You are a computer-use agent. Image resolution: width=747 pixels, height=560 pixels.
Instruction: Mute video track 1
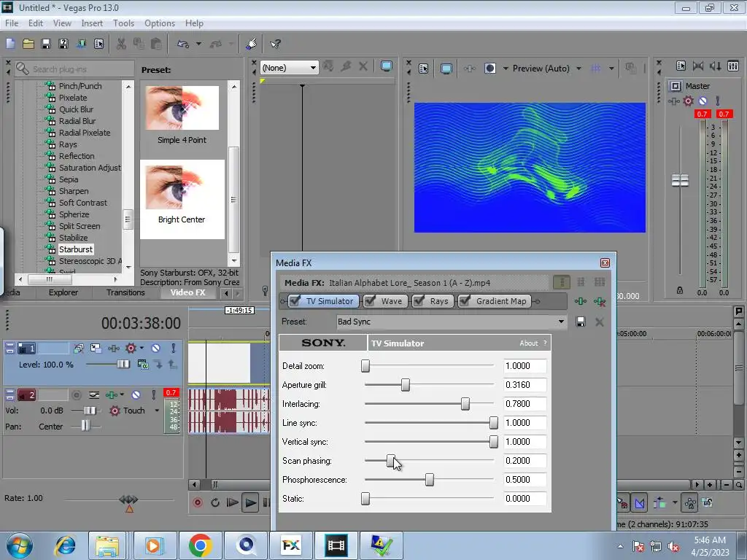(155, 348)
